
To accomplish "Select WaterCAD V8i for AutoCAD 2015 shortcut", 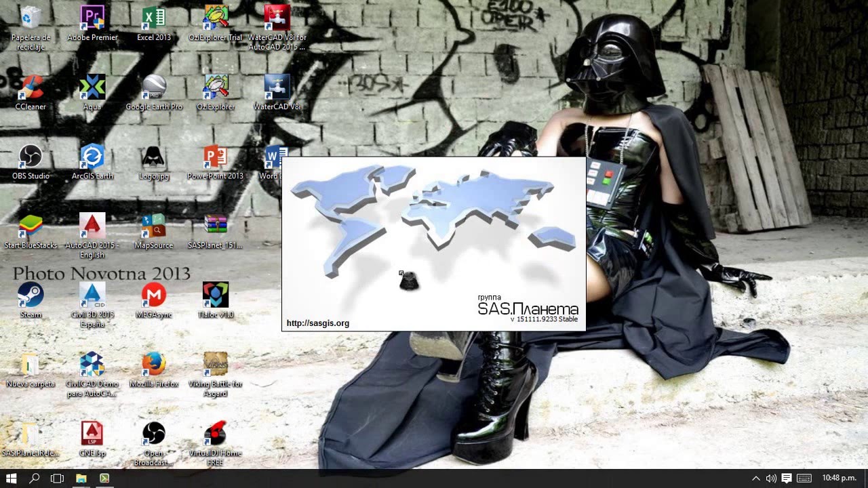I will pos(277,27).
